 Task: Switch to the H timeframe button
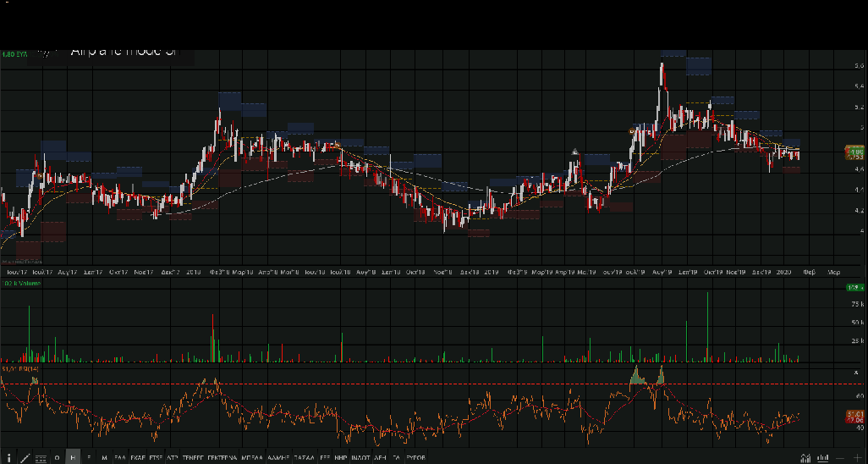pos(73,457)
